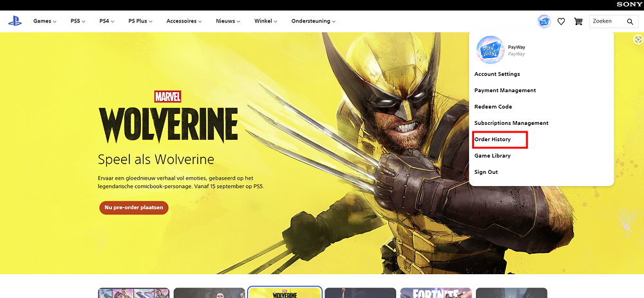Click the PayWay avatar in the header

544,21
